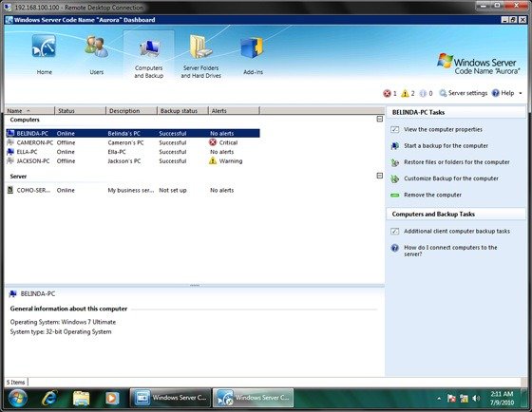Image resolution: width=532 pixels, height=412 pixels.
Task: Click Start a backup for the computer
Action: pyautogui.click(x=446, y=146)
